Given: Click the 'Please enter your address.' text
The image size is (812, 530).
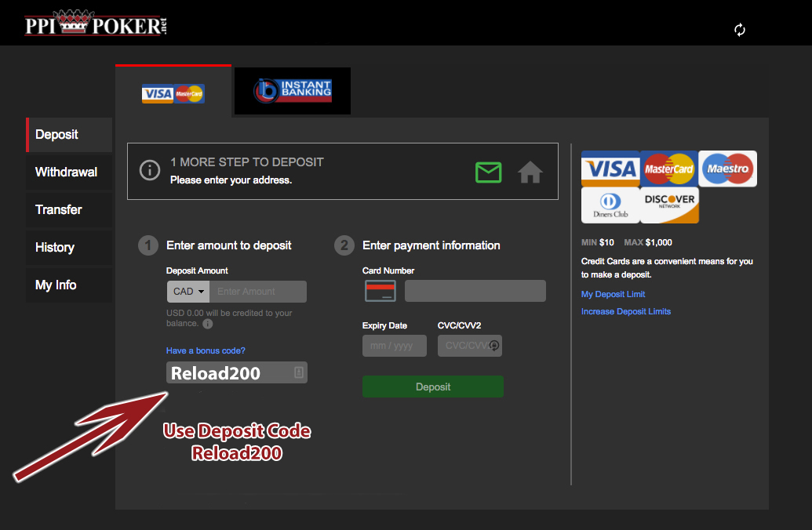Looking at the screenshot, I should pos(231,180).
